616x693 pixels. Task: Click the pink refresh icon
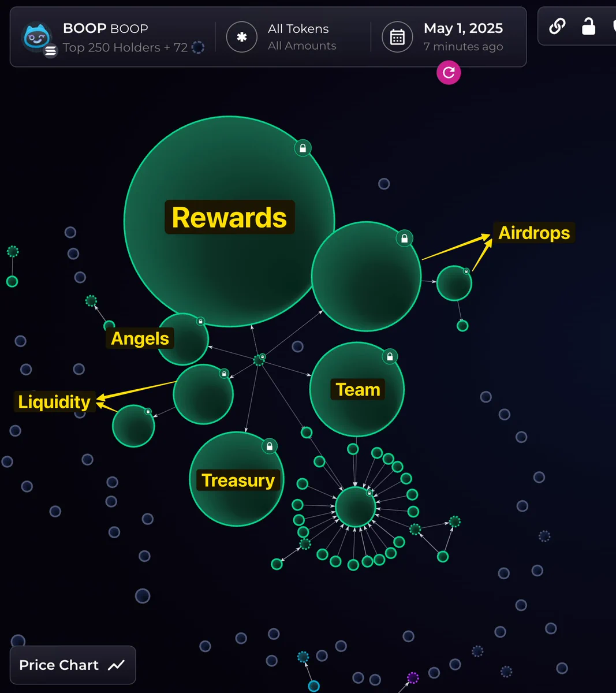point(449,72)
